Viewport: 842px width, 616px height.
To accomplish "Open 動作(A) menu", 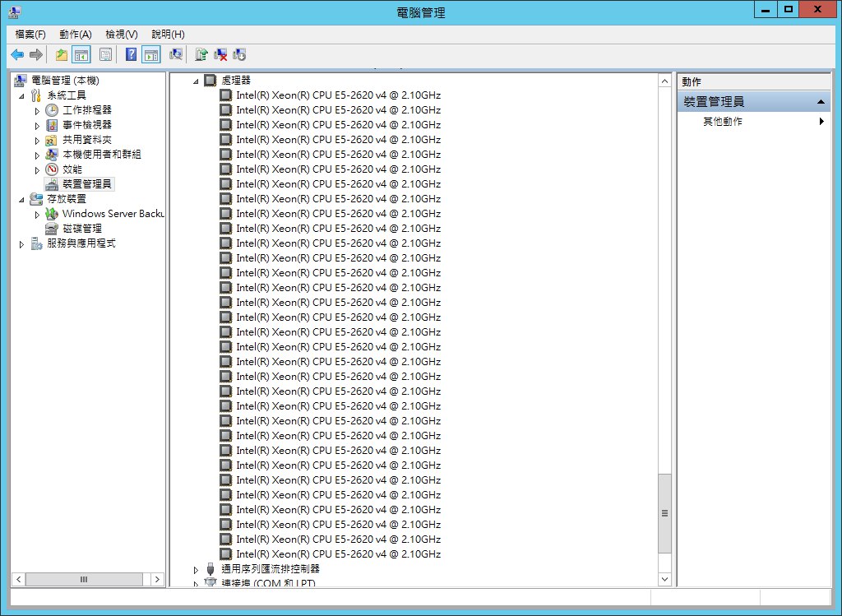I will coord(76,35).
